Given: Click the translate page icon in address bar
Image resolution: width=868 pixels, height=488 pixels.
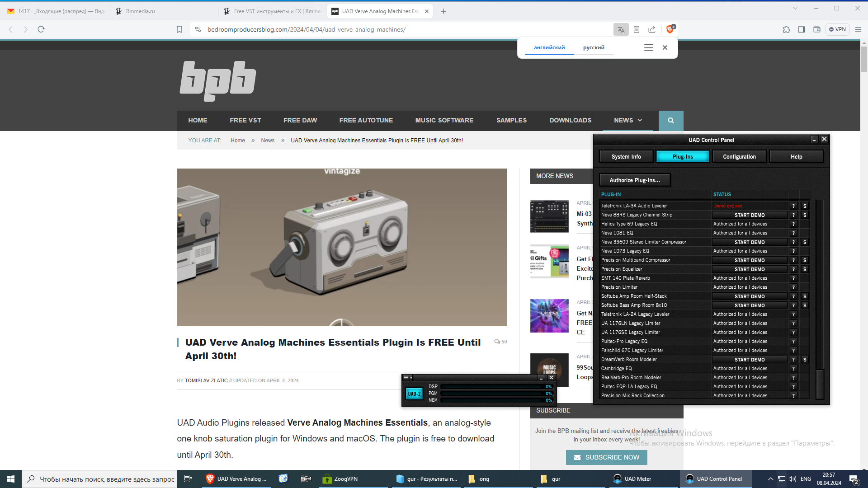Looking at the screenshot, I should [x=621, y=29].
